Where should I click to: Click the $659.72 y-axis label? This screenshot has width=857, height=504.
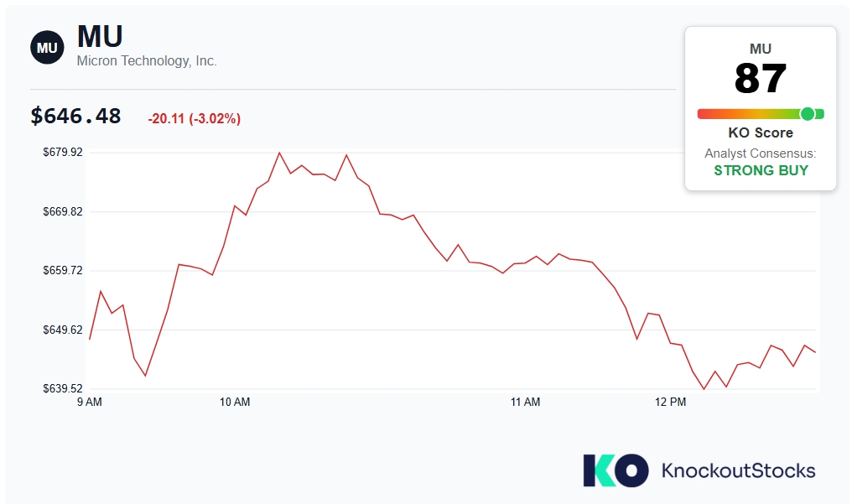63,271
